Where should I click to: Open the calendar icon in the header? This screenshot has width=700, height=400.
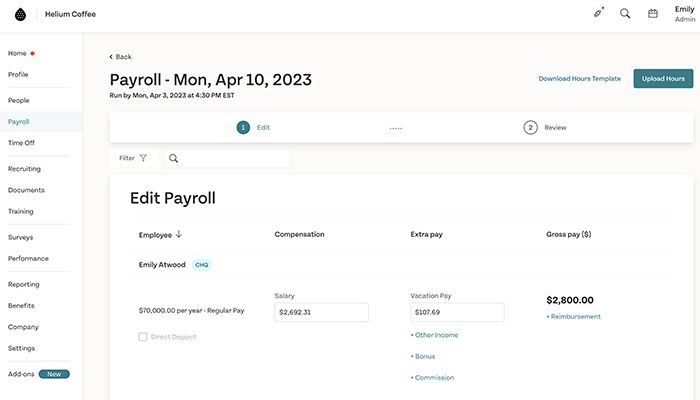[x=653, y=14]
